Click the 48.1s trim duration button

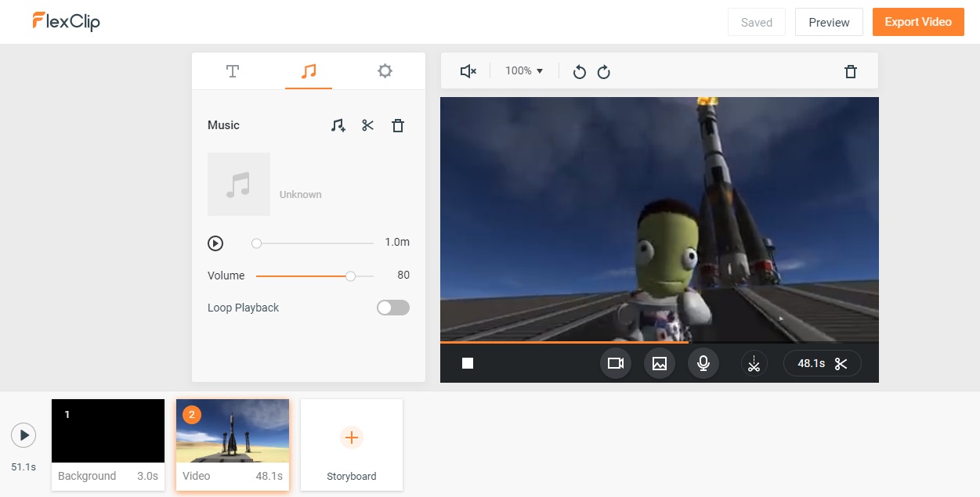823,363
